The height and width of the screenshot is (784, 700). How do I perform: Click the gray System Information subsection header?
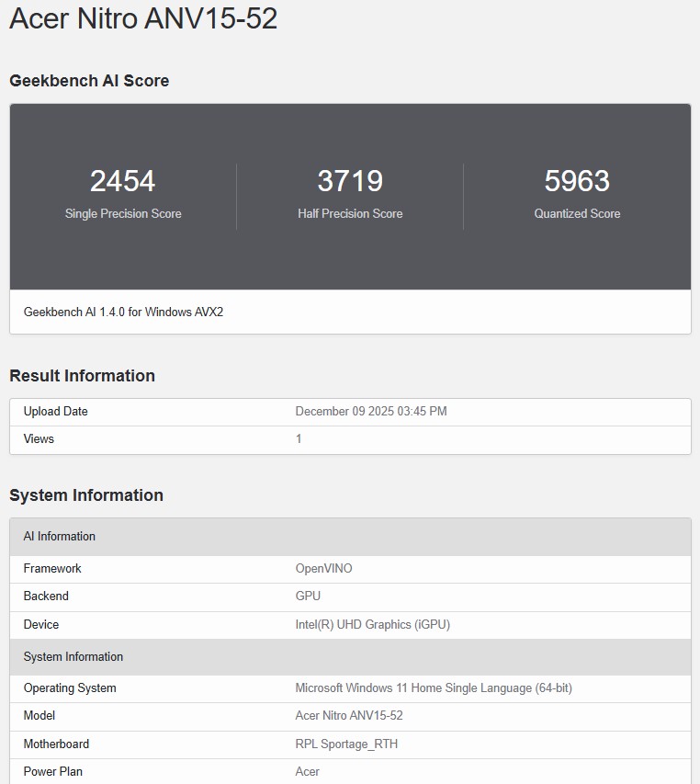[x=73, y=657]
